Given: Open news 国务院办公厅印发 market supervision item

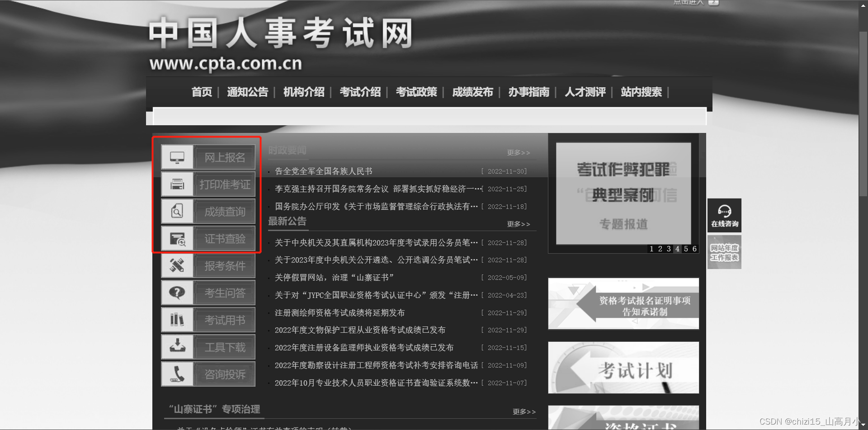Looking at the screenshot, I should point(376,207).
